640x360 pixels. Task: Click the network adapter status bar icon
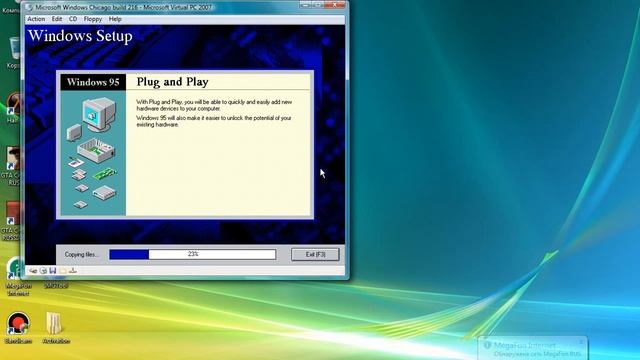(x=73, y=271)
